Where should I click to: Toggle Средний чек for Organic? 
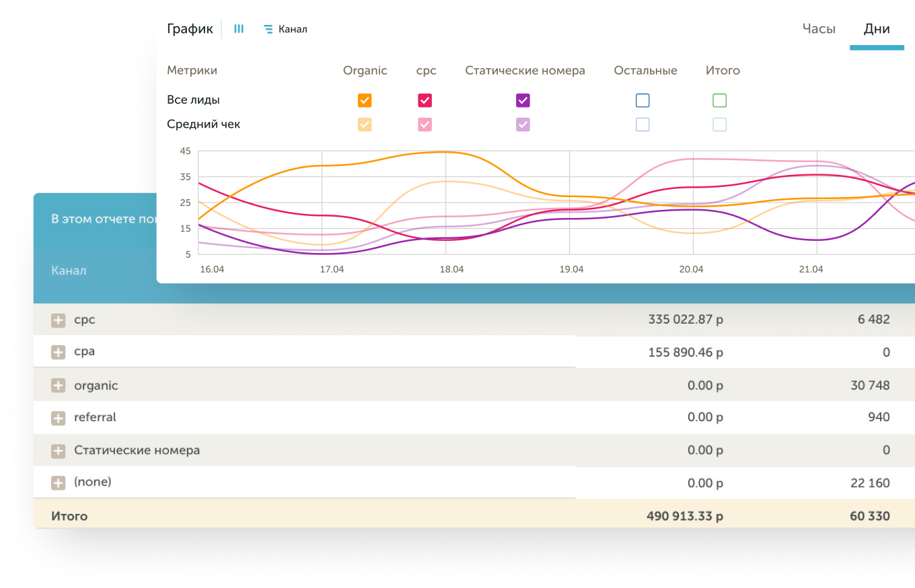click(365, 124)
